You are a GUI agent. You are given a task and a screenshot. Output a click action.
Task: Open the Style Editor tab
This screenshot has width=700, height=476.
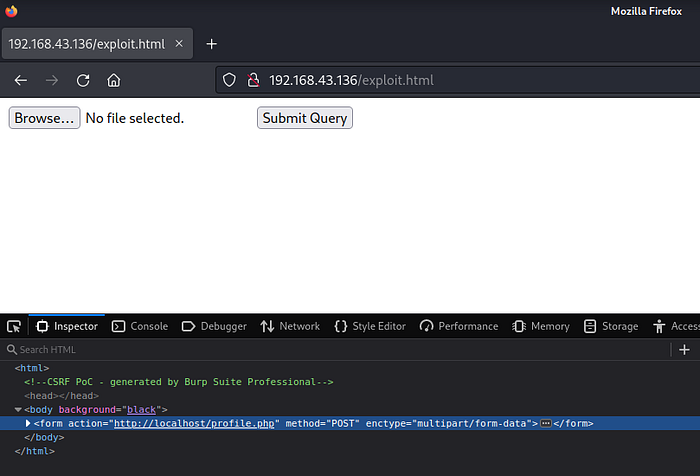370,326
